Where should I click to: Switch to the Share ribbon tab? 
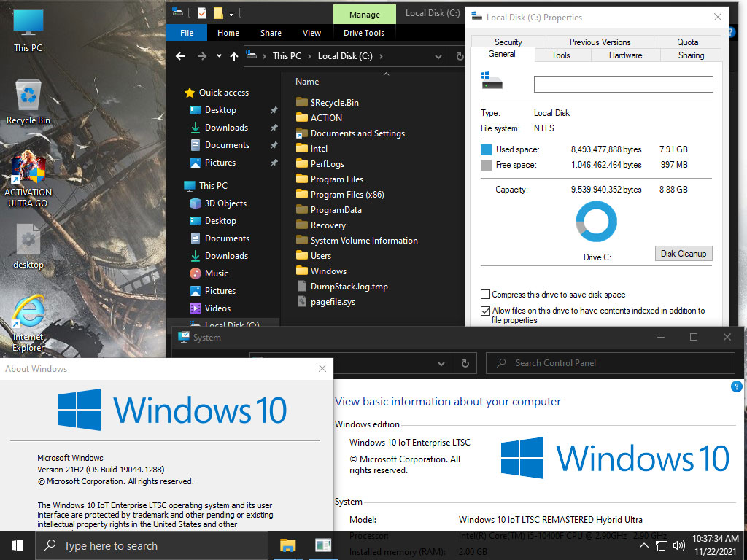(x=271, y=33)
